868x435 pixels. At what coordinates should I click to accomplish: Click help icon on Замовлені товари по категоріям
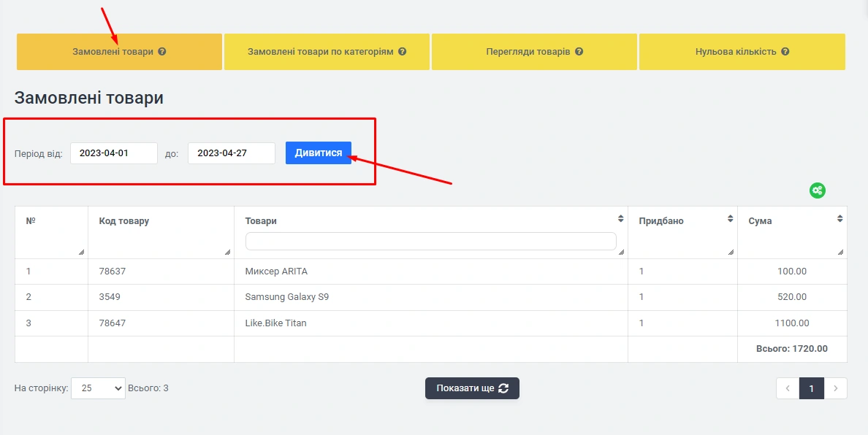(403, 52)
